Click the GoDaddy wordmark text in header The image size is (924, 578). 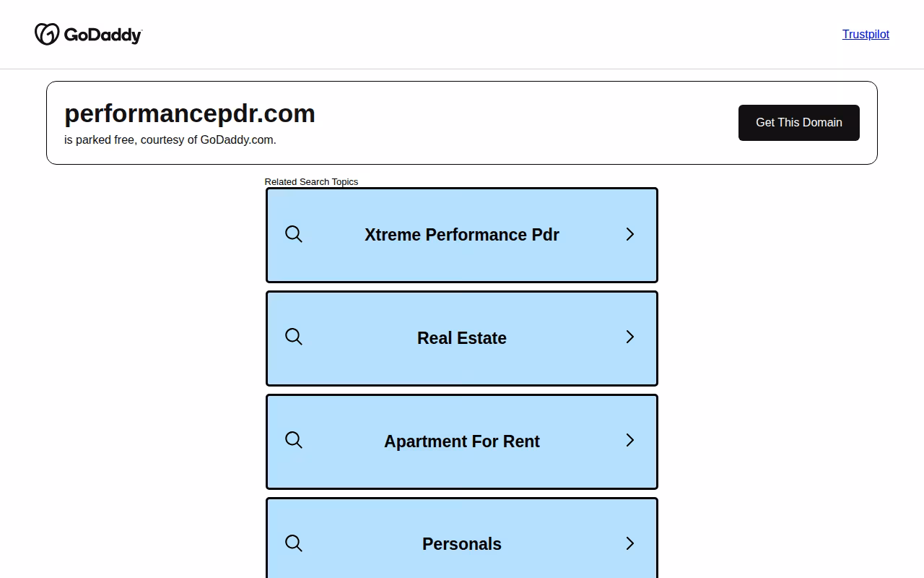(x=103, y=35)
